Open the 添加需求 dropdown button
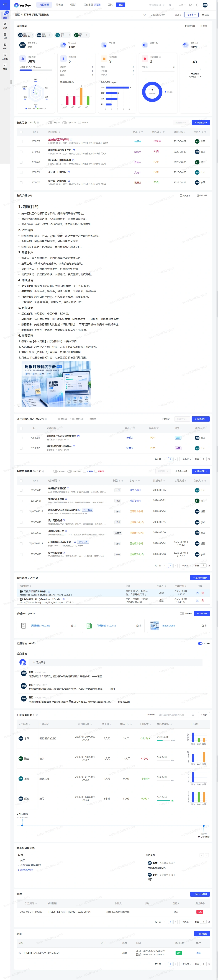218x980 pixels. (x=201, y=123)
